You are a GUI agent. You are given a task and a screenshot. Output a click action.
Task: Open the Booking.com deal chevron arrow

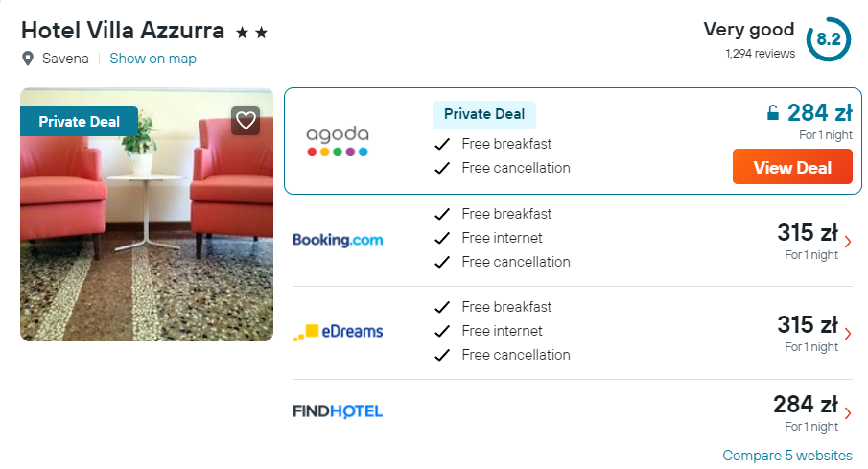point(848,242)
